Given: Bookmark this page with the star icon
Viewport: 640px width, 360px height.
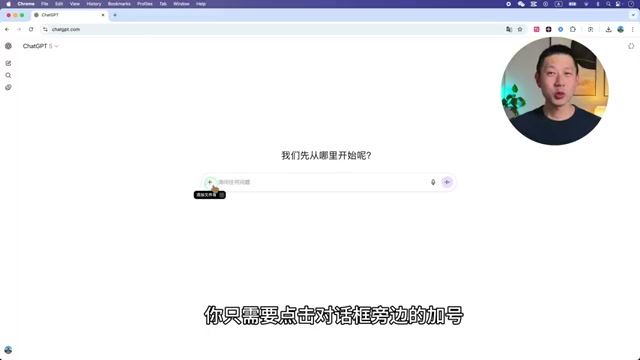Looking at the screenshot, I should point(520,29).
